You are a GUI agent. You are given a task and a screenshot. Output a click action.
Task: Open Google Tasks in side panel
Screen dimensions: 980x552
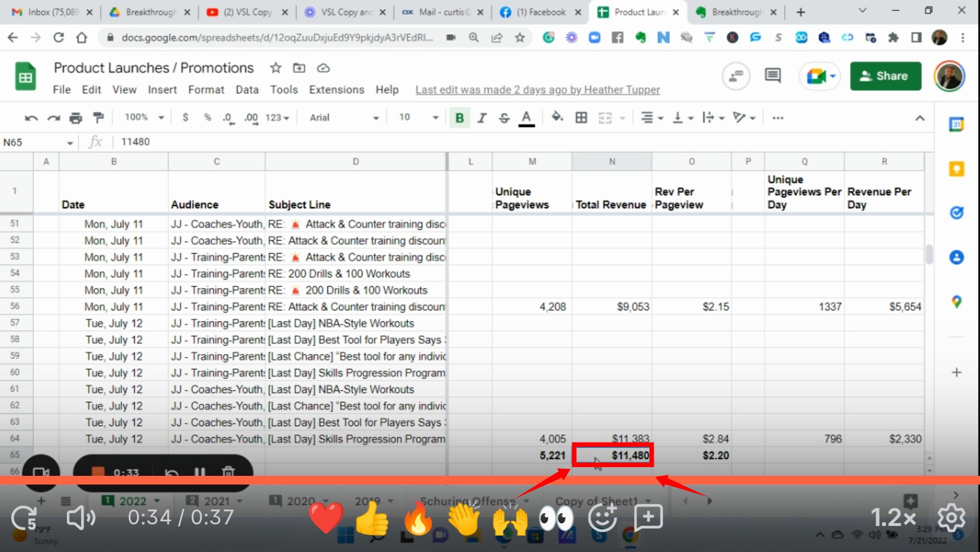[x=956, y=213]
